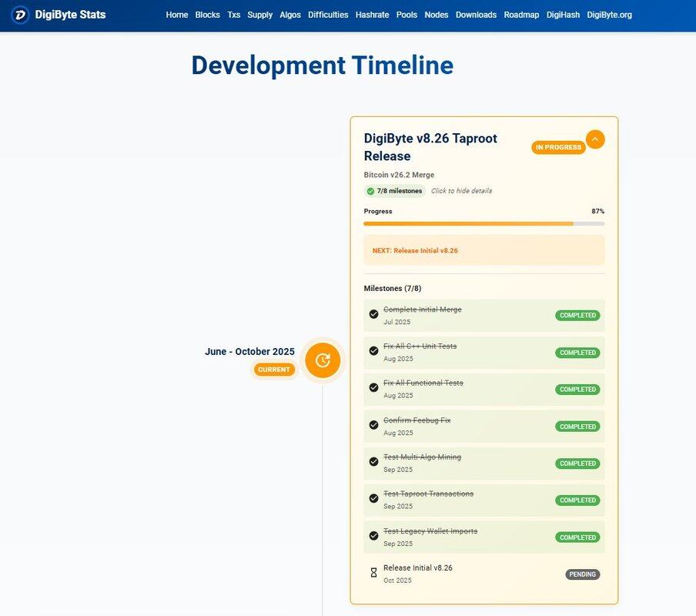Click COMPLETED badge for Confirm Feebug Fix
Image resolution: width=696 pixels, height=616 pixels.
(577, 427)
